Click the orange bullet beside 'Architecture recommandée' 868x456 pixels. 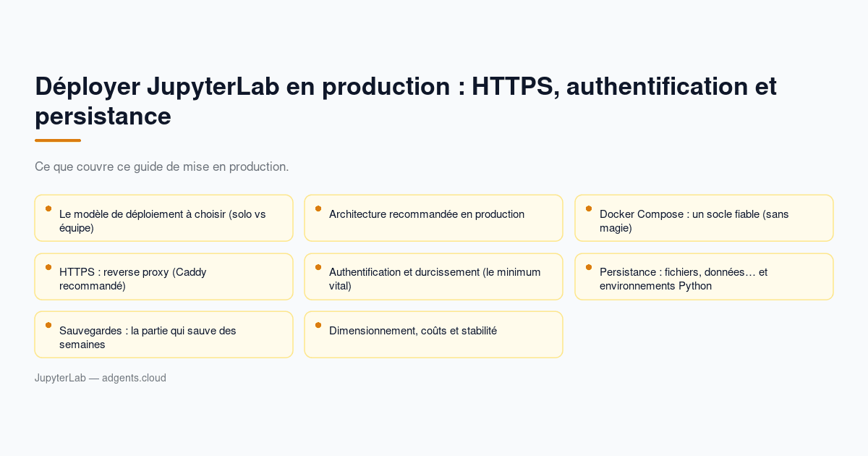pos(318,208)
